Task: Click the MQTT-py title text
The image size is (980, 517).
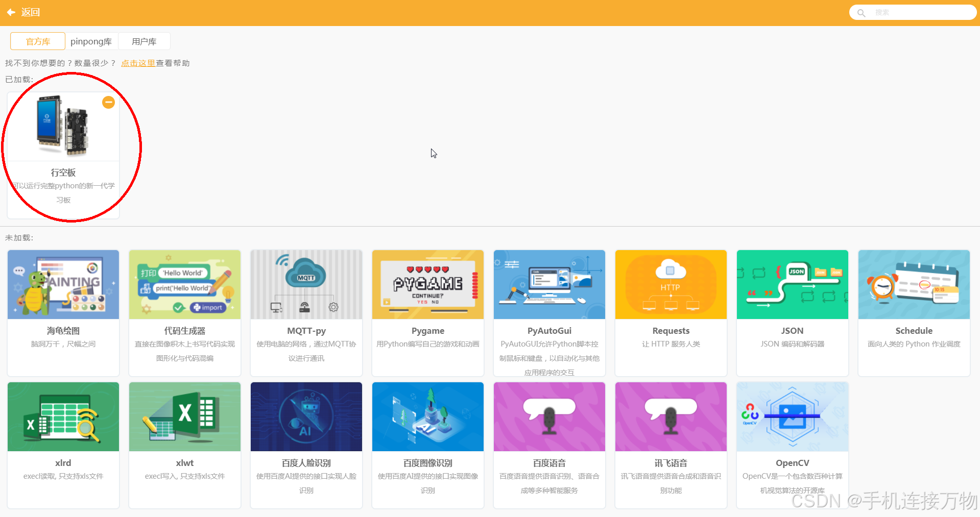Action: (306, 331)
